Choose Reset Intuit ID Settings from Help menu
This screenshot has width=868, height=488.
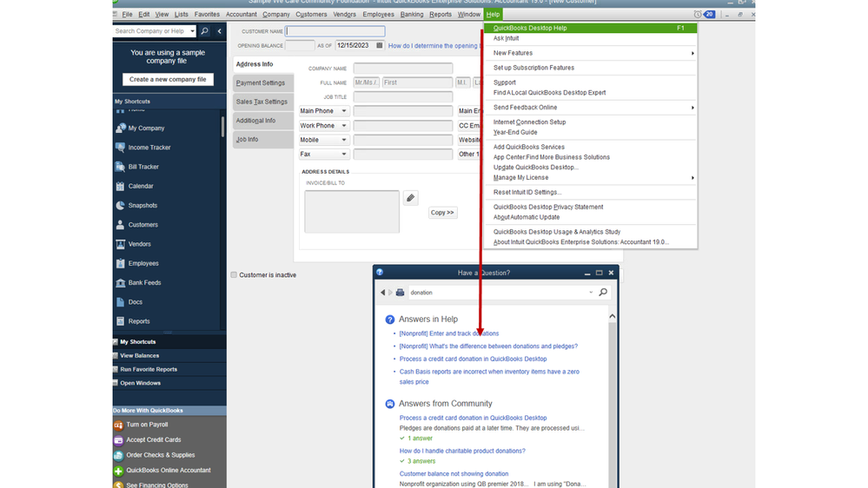coord(527,193)
